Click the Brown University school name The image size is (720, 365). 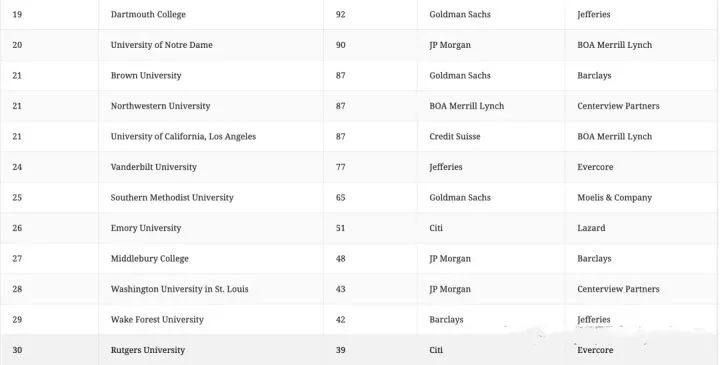click(146, 75)
